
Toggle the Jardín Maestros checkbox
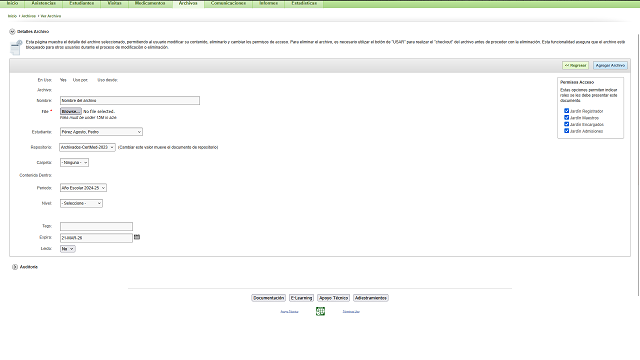(567, 118)
